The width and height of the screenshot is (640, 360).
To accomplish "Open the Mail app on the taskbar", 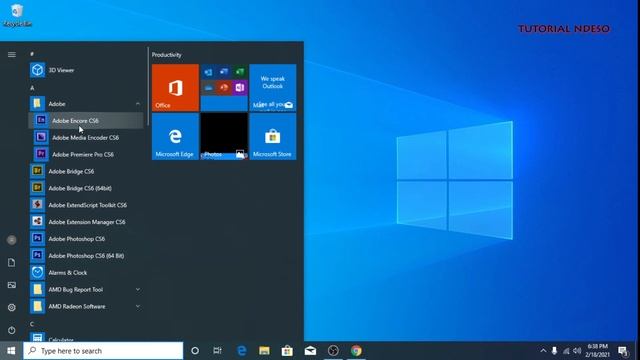I will coord(310,351).
